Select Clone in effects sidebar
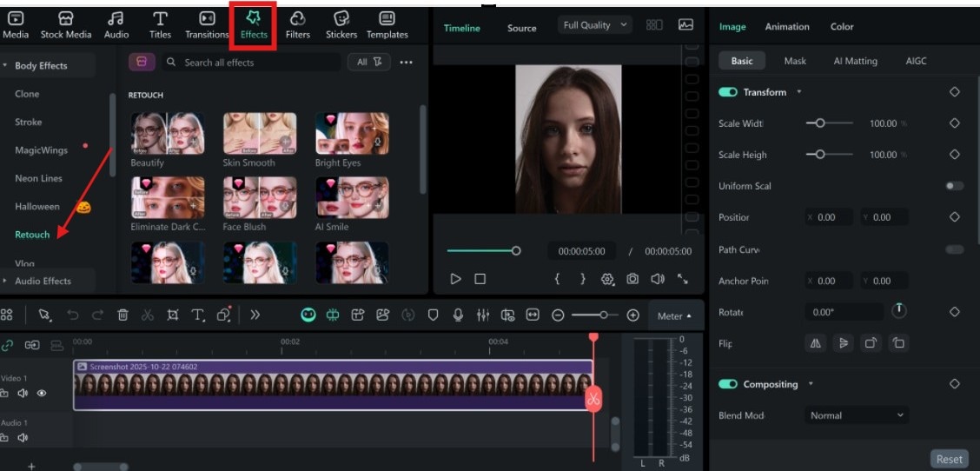Viewport: 980px width, 471px height. tap(27, 94)
